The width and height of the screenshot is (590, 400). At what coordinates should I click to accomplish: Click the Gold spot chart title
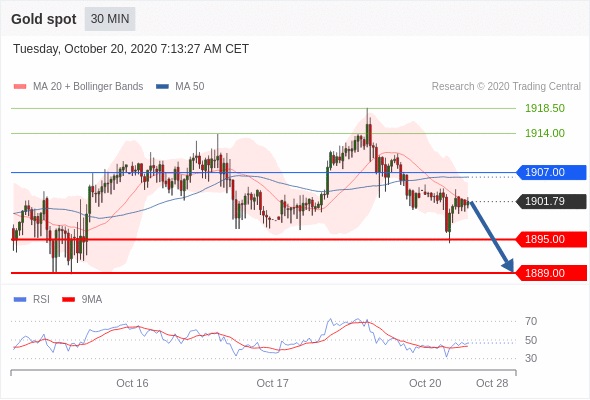44,19
